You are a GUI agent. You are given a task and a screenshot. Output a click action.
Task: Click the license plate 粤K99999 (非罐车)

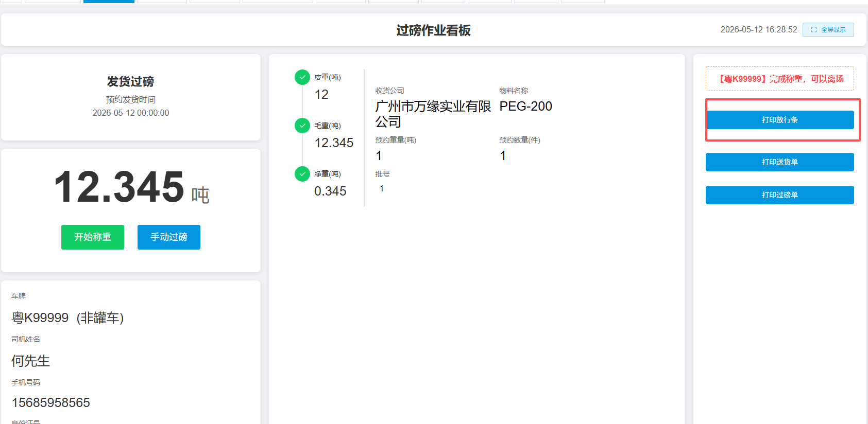pos(67,317)
